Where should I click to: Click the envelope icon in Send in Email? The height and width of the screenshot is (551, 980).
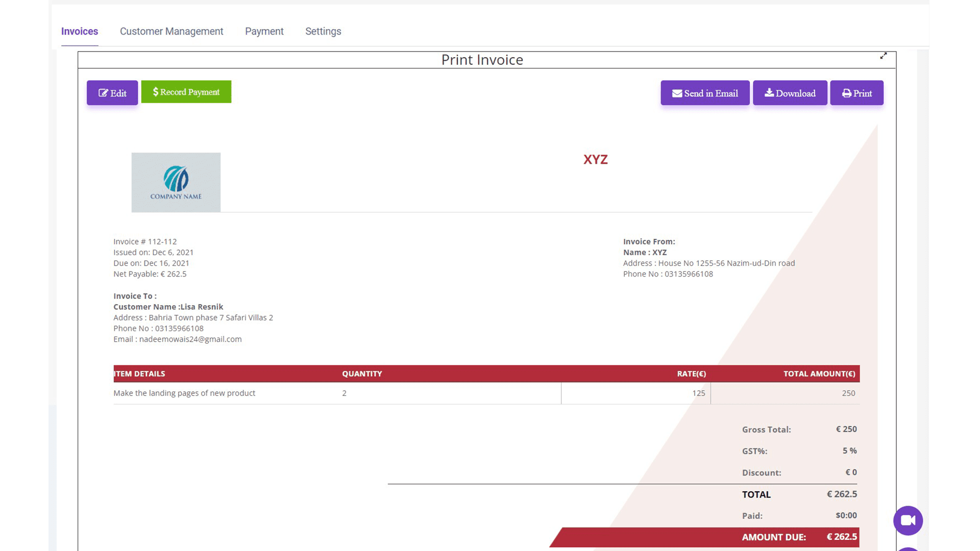point(676,93)
